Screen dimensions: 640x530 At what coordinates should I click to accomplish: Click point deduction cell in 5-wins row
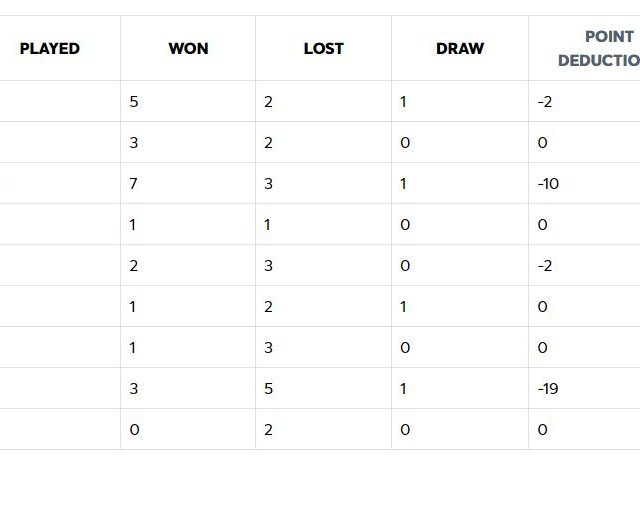pyautogui.click(x=545, y=102)
